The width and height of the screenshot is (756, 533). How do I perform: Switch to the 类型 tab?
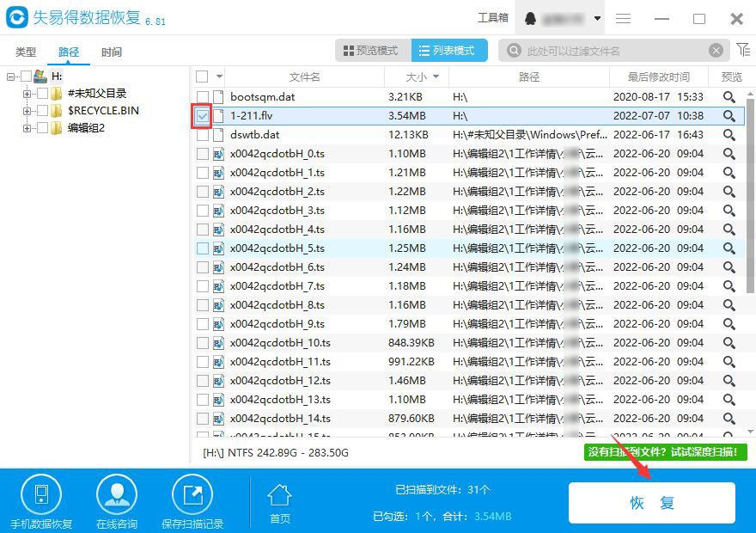point(25,52)
